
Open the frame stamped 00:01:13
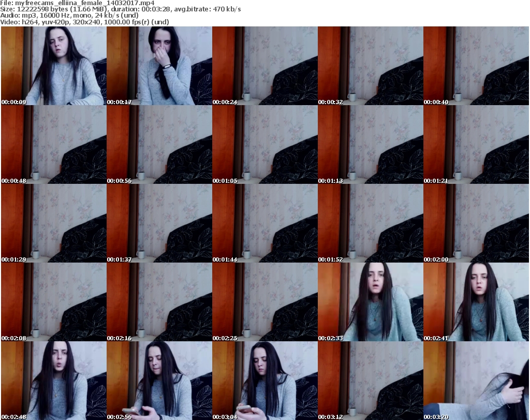(x=371, y=144)
